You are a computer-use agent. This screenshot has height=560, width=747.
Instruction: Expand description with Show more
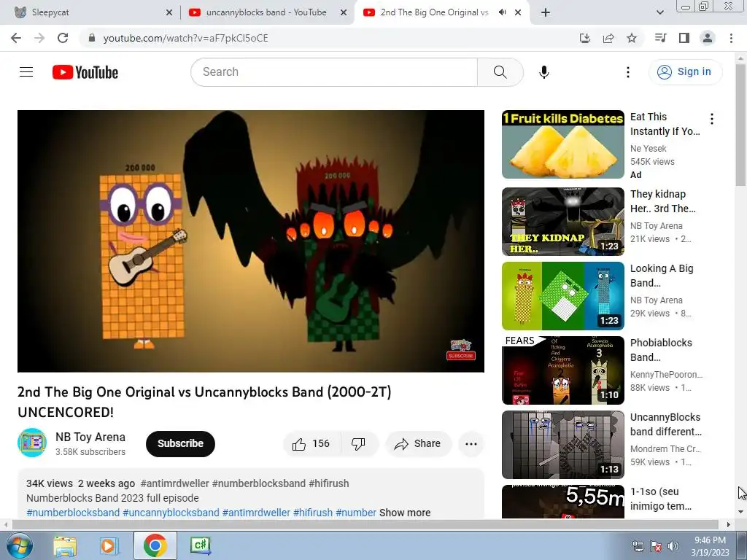pyautogui.click(x=404, y=513)
